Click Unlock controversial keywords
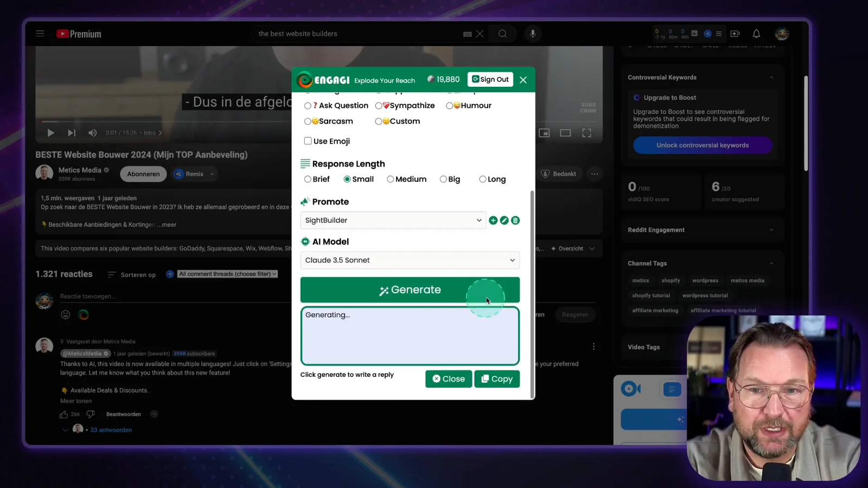 [703, 145]
